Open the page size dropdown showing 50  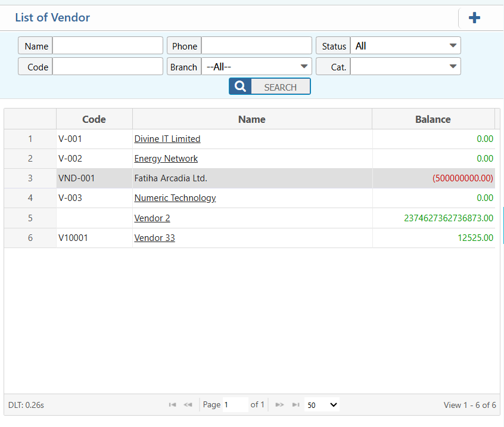(x=322, y=404)
